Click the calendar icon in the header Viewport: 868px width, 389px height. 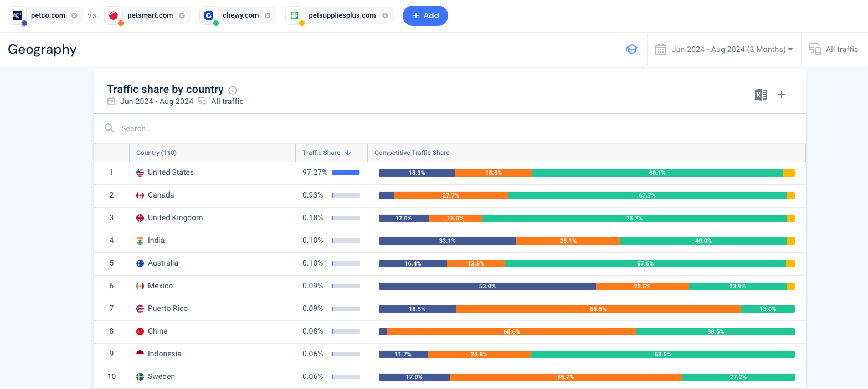pos(660,49)
